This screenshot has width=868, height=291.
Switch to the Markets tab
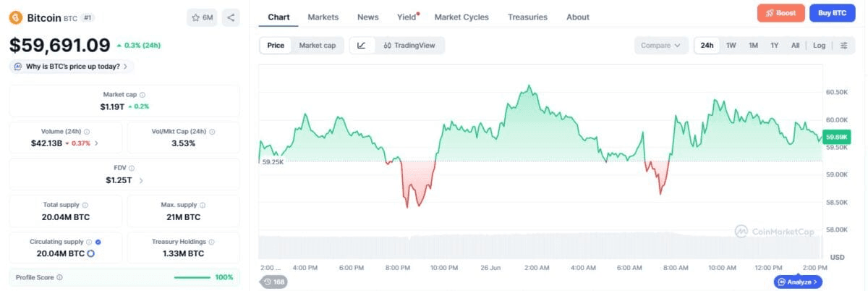pos(323,17)
